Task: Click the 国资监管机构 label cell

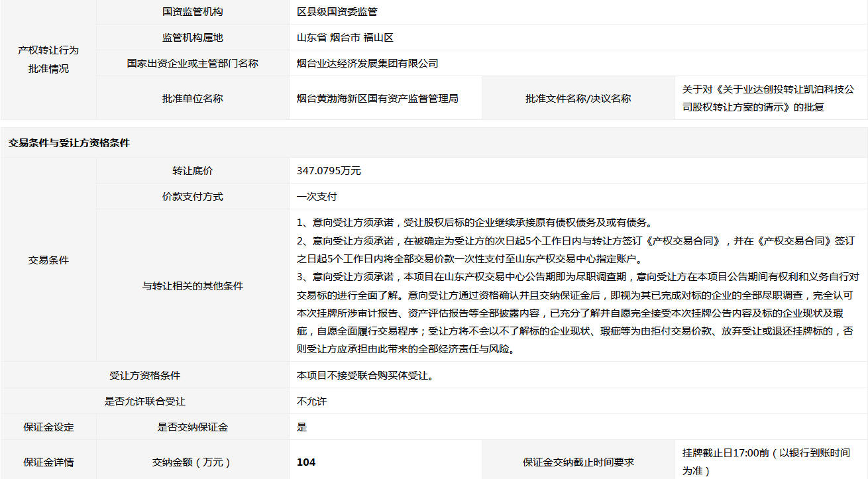Action: (x=192, y=12)
